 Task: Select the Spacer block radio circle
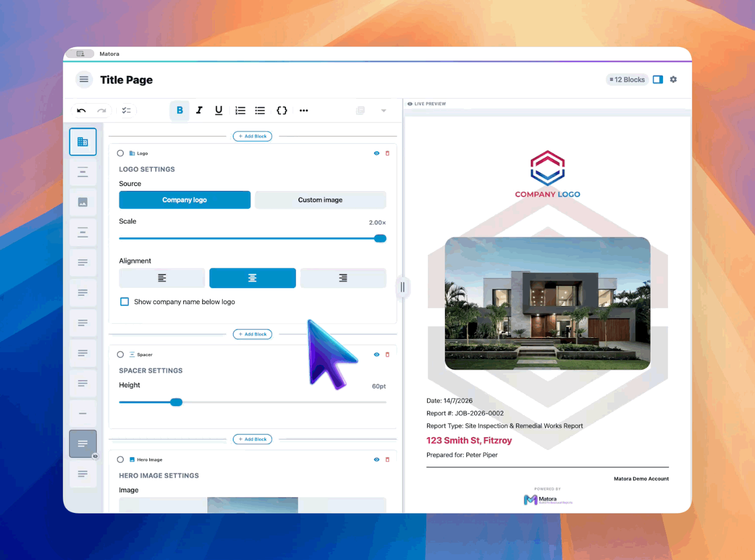pyautogui.click(x=120, y=354)
